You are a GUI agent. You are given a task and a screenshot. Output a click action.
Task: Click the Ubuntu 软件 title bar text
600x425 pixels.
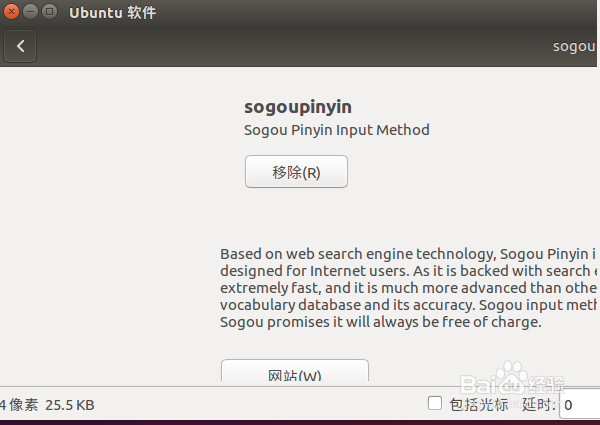[112, 13]
